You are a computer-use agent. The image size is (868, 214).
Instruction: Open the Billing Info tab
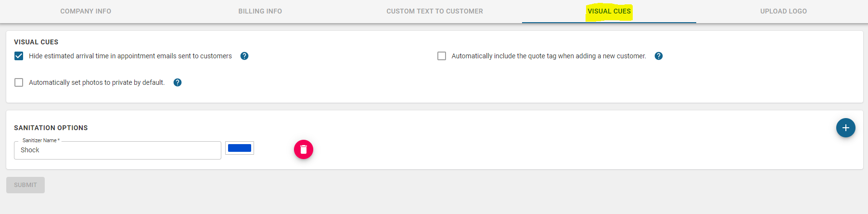tap(260, 11)
